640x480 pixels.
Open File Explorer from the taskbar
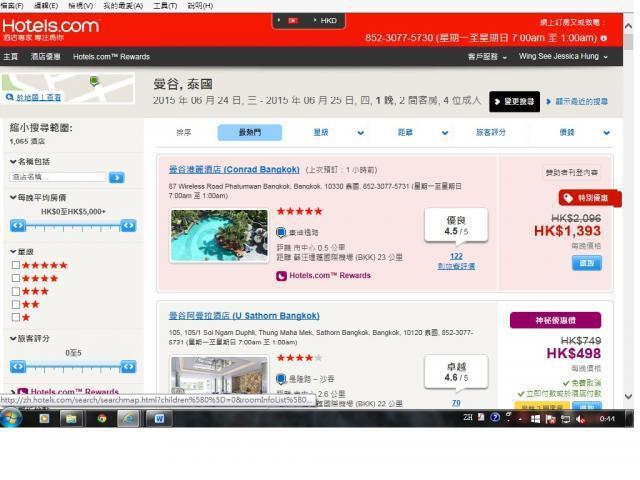point(71,418)
